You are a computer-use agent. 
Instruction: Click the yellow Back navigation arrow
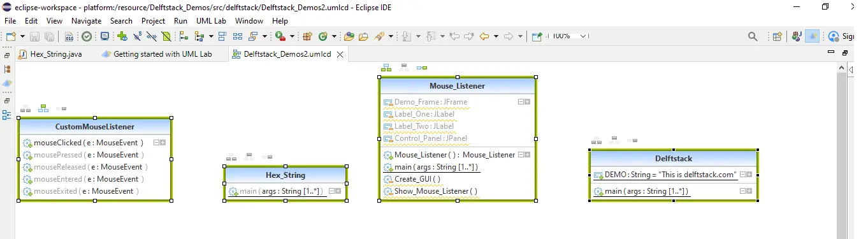tap(484, 36)
